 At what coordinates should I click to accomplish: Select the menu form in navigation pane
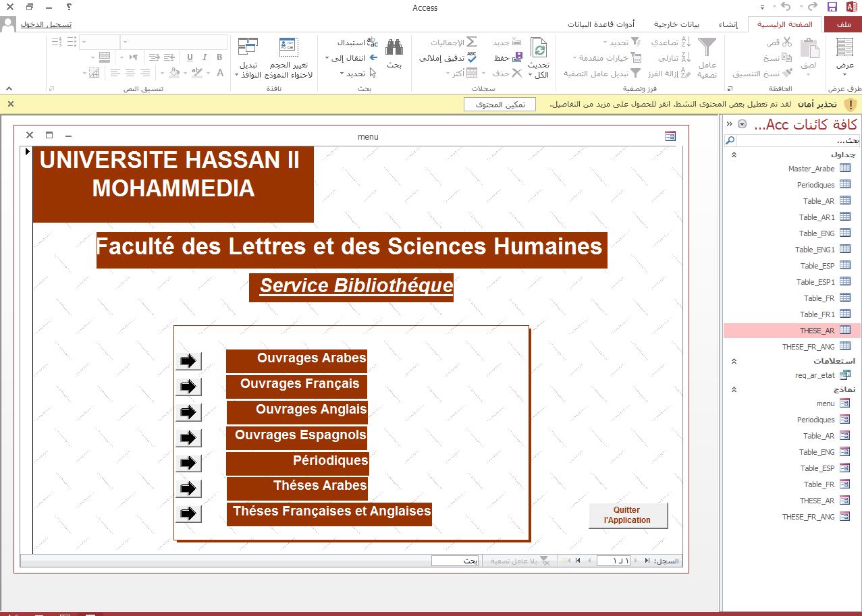(x=826, y=403)
